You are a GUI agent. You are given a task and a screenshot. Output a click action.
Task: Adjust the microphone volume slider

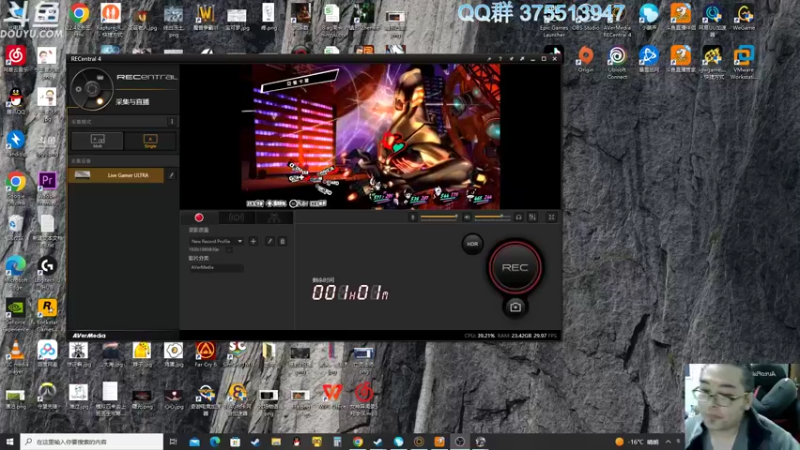click(439, 217)
